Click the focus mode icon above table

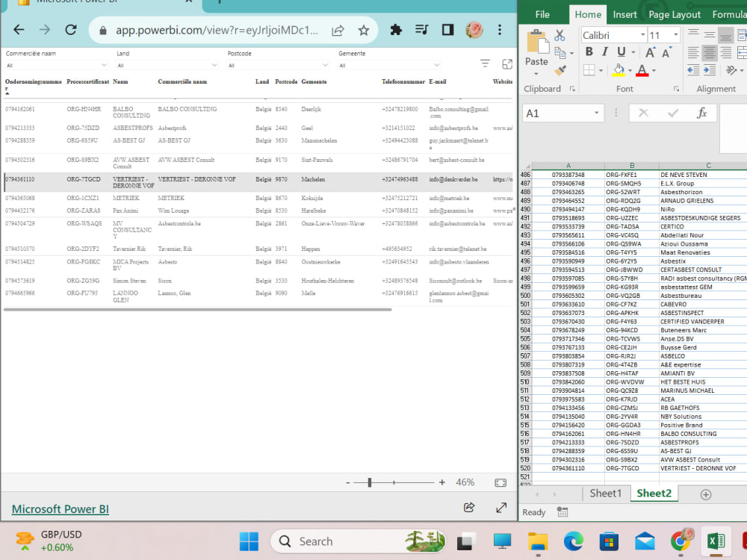click(x=507, y=64)
